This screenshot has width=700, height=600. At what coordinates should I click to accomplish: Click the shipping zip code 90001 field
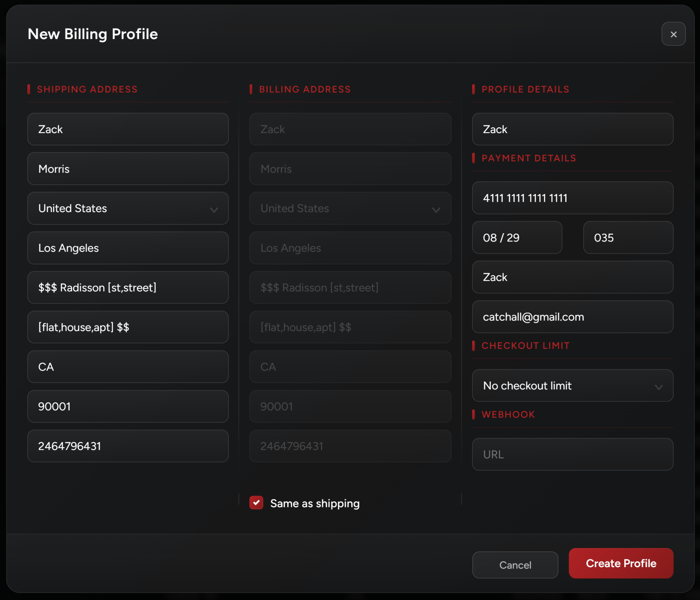point(128,406)
